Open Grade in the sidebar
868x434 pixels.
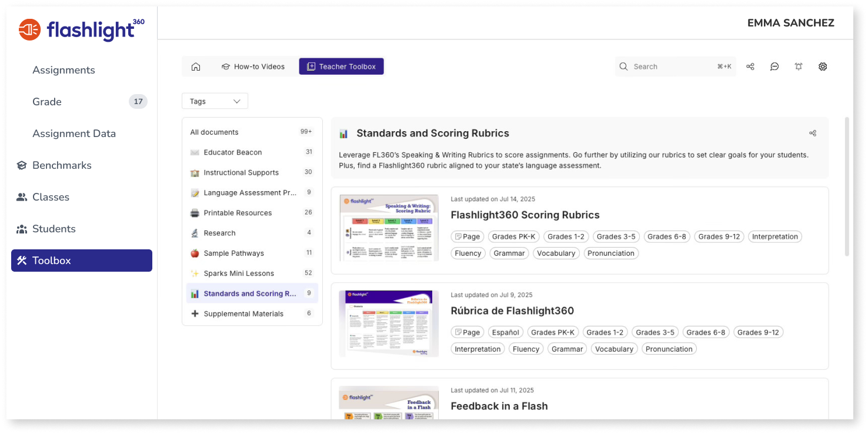coord(47,102)
